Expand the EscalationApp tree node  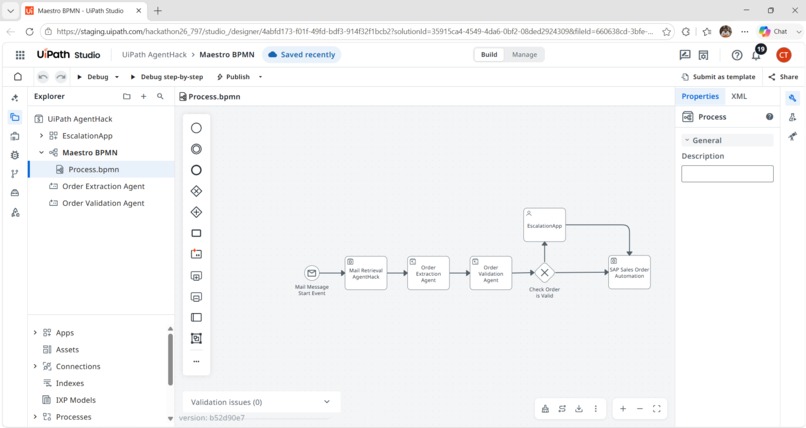pyautogui.click(x=41, y=136)
